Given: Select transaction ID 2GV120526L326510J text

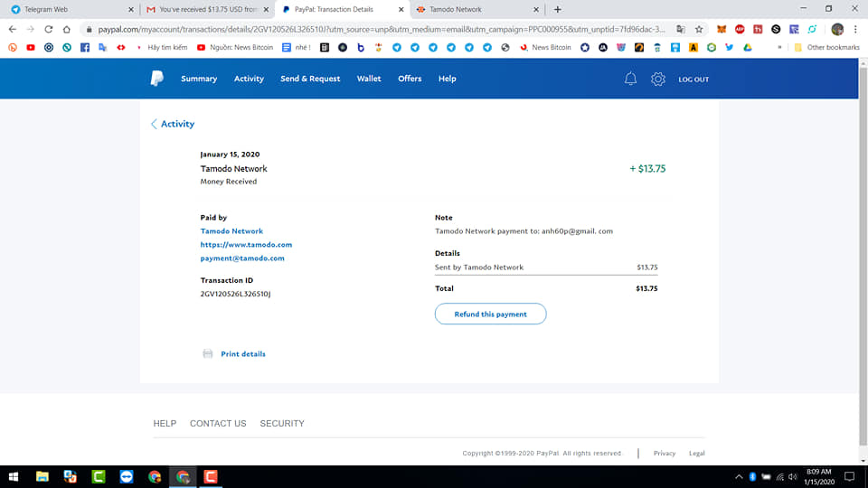Looking at the screenshot, I should point(235,294).
